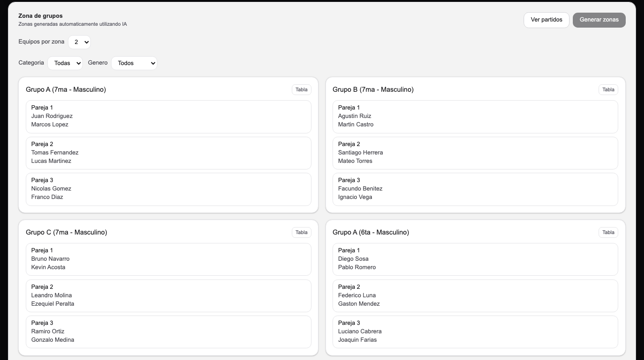Select Pareja 1 card with Juan Rodriguez
Screen dimensions: 644x360
[169, 117]
